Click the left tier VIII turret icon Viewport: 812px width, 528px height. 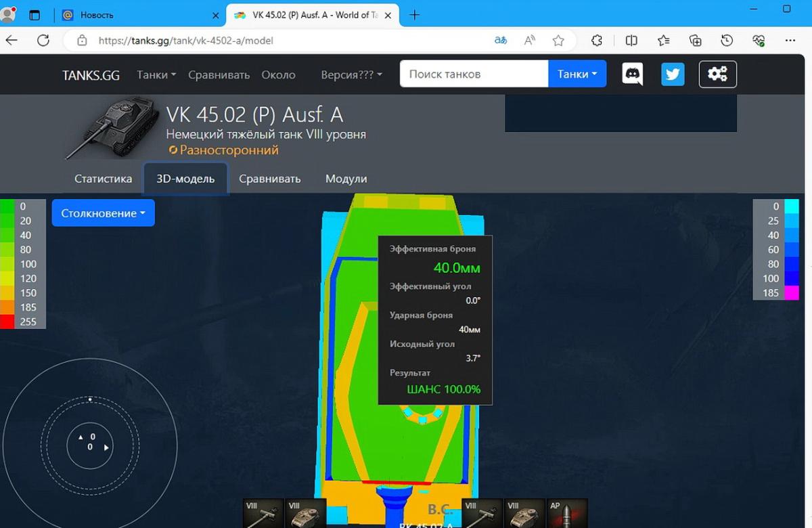[x=306, y=513]
